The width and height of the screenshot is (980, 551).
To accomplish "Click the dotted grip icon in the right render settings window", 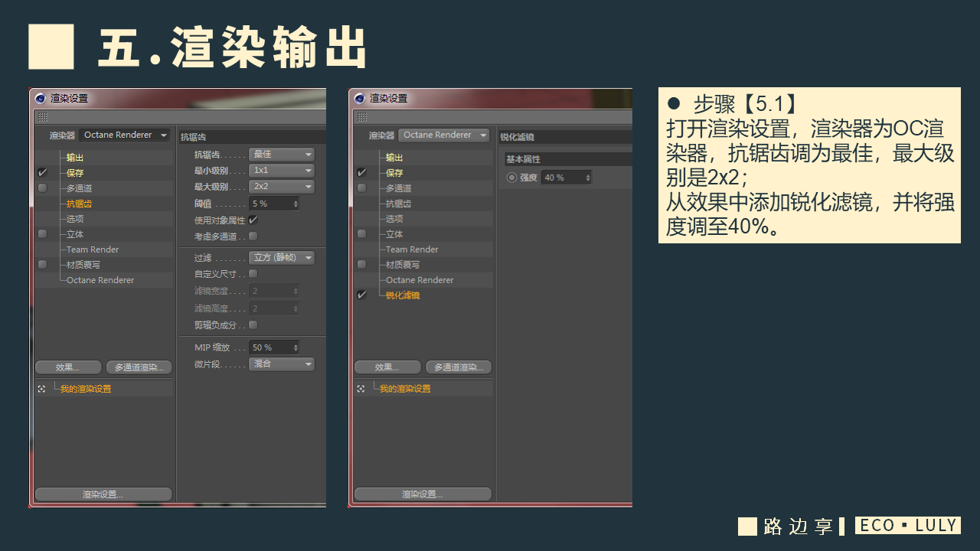I will (x=362, y=117).
